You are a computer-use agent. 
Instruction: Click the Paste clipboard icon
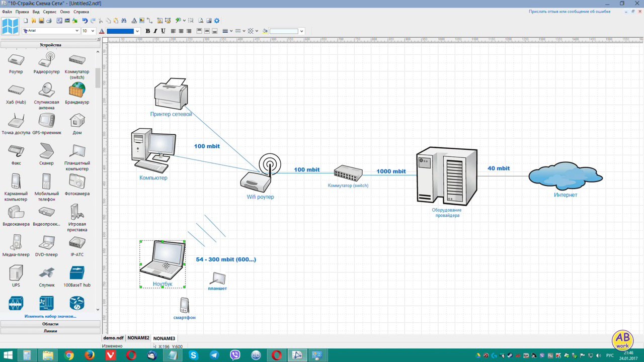tap(116, 21)
